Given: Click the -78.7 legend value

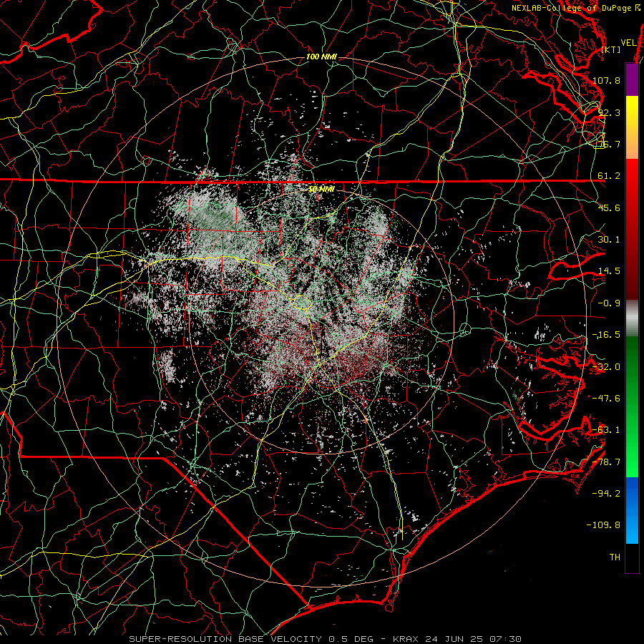Looking at the screenshot, I should (606, 462).
